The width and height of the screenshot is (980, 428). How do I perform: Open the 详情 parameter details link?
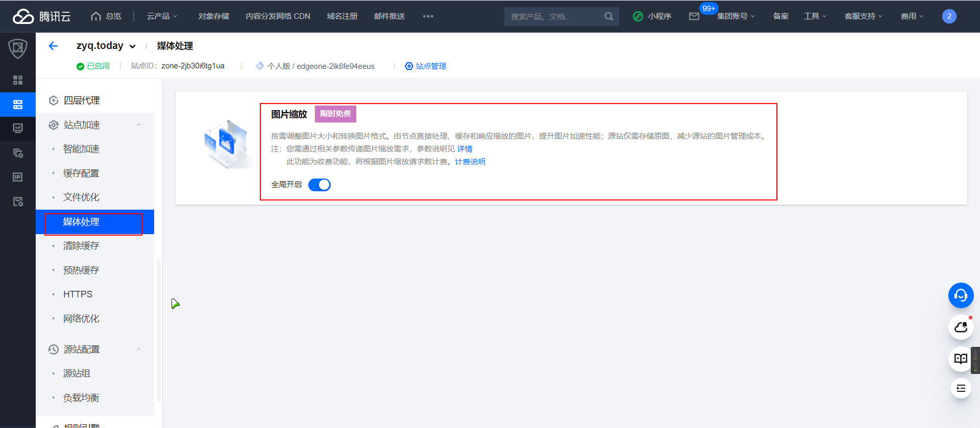464,149
